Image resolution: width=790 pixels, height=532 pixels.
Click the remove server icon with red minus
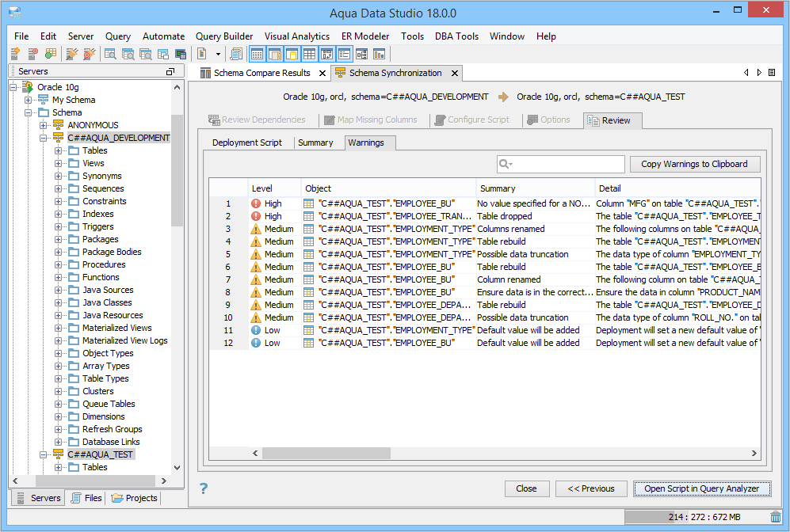[x=32, y=54]
